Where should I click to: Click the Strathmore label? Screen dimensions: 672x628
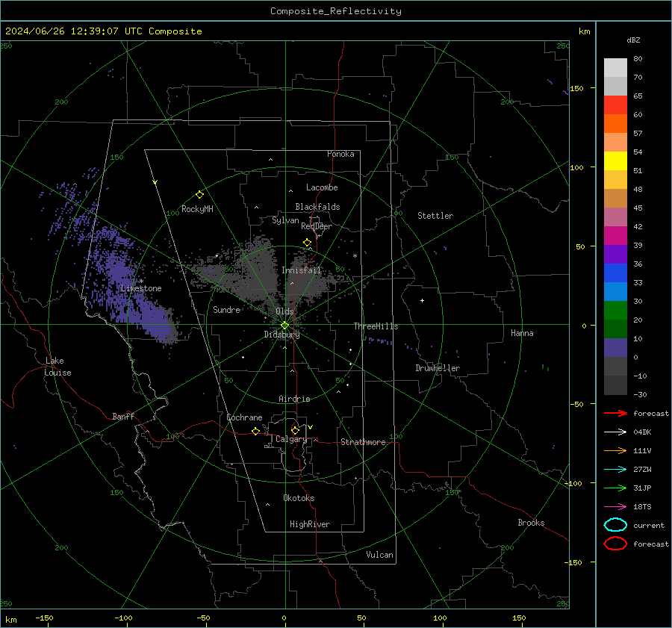coord(363,442)
